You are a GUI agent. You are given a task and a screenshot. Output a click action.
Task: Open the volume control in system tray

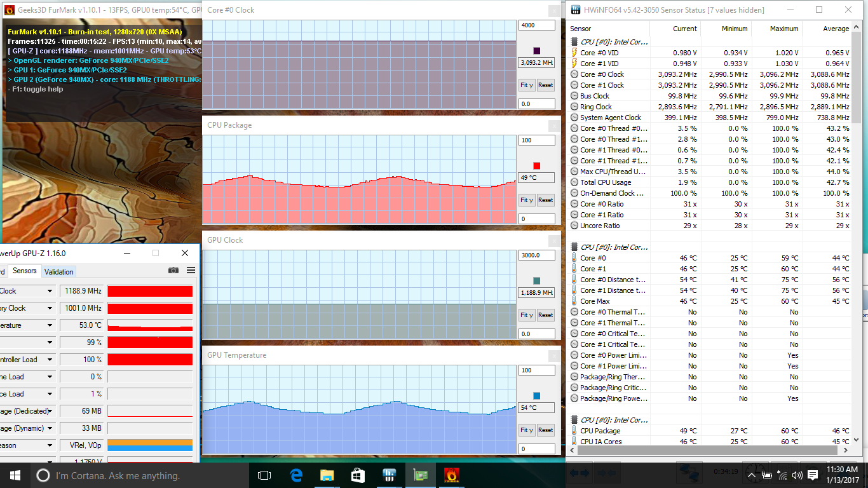797,475
